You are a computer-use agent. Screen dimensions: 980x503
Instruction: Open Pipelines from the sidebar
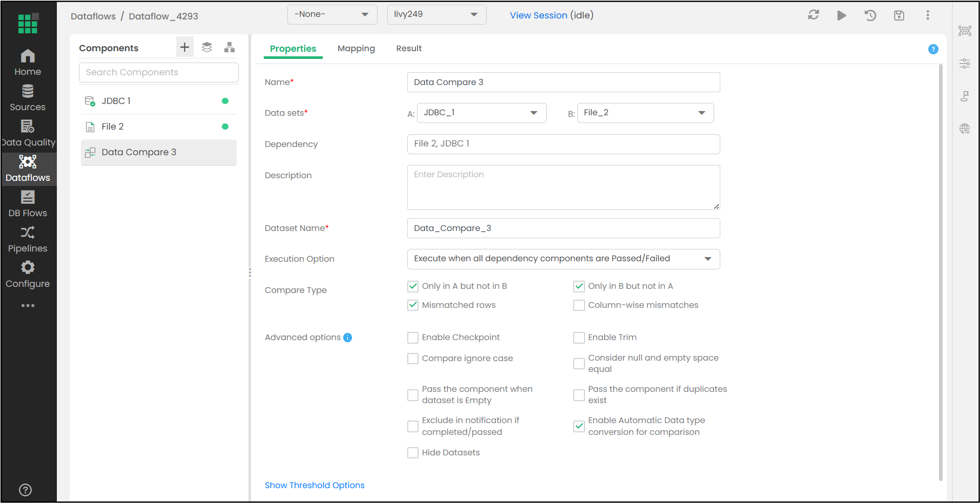click(x=28, y=239)
